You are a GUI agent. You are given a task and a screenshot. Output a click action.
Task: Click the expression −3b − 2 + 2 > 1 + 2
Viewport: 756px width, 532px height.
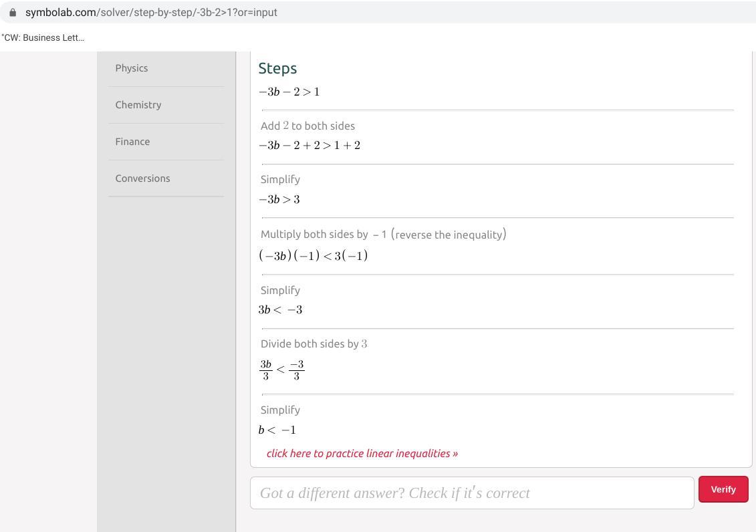click(309, 146)
